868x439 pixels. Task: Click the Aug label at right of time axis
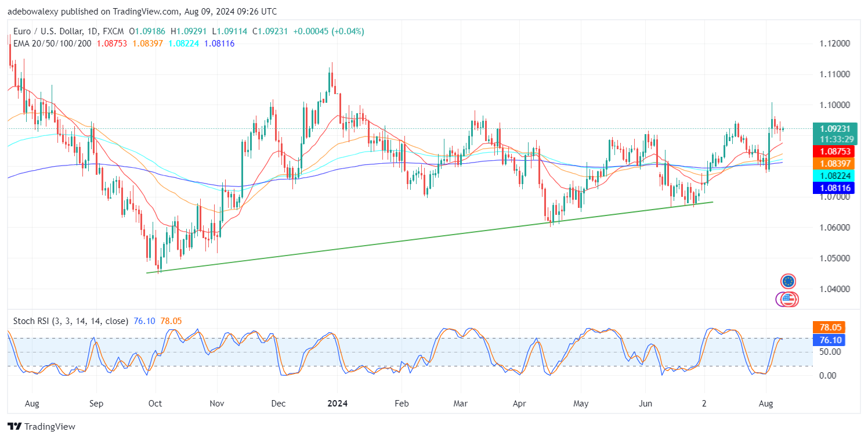pos(766,402)
